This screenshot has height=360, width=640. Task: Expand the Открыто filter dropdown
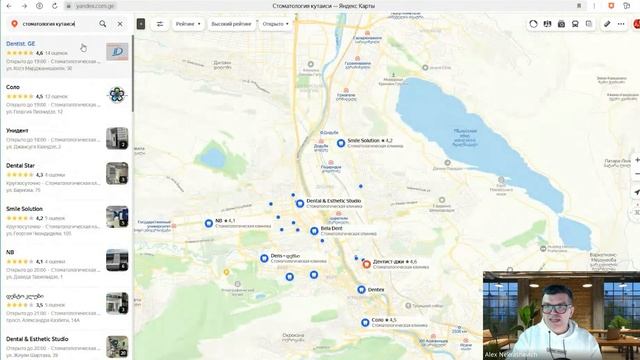276,24
